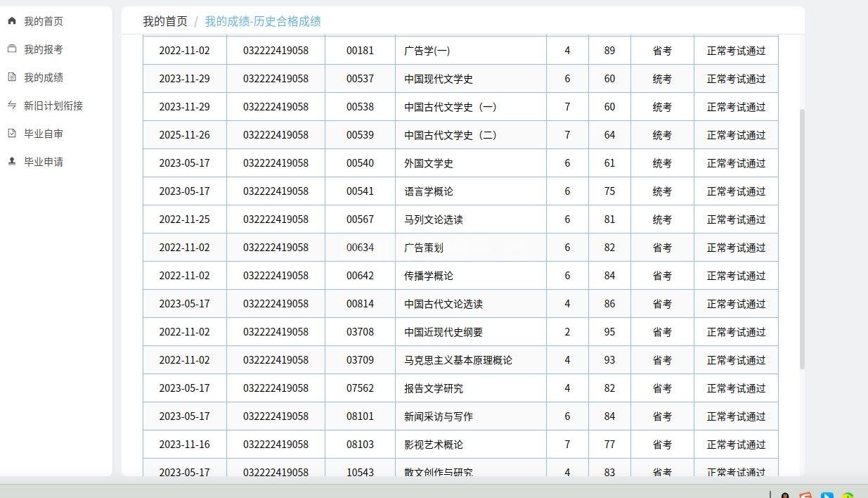Click the 2025-11-26 date cell
This screenshot has width=868, height=498.
[x=184, y=135]
